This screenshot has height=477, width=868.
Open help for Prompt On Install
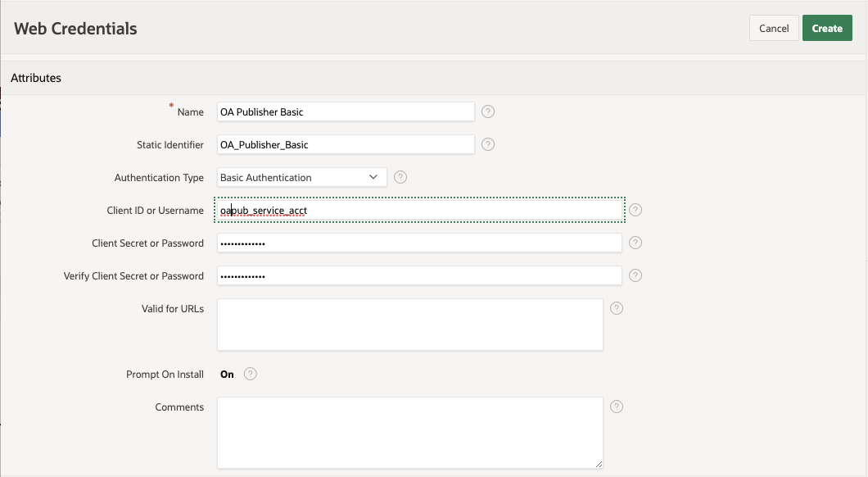click(x=251, y=374)
